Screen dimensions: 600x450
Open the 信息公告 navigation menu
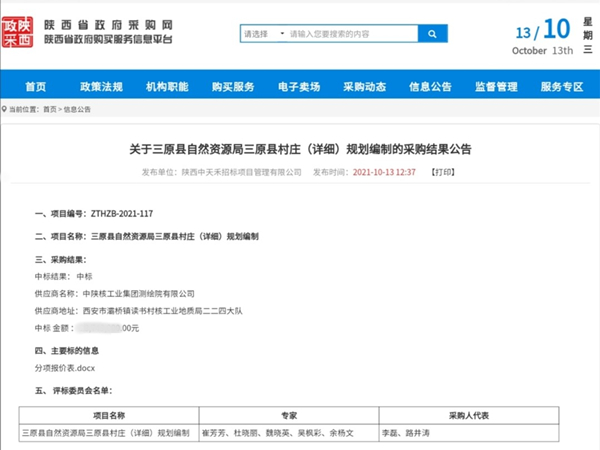tap(430, 86)
